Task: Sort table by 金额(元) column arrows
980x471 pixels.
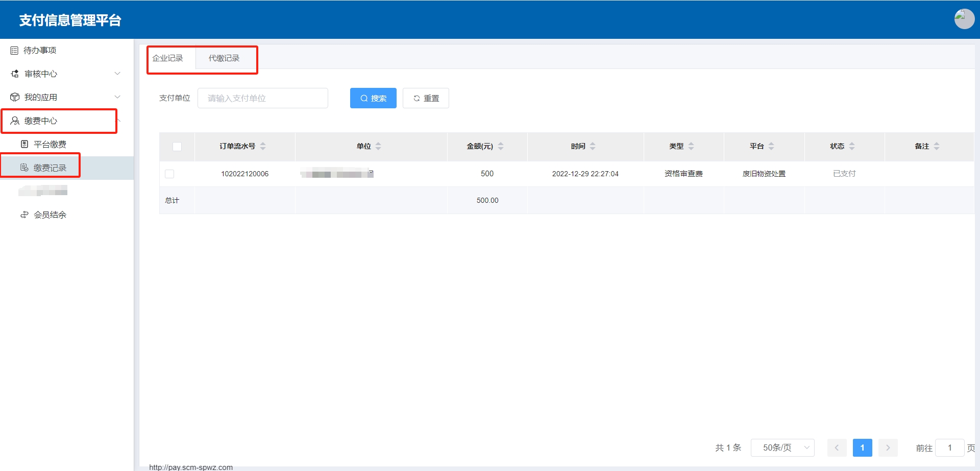Action: (501, 146)
